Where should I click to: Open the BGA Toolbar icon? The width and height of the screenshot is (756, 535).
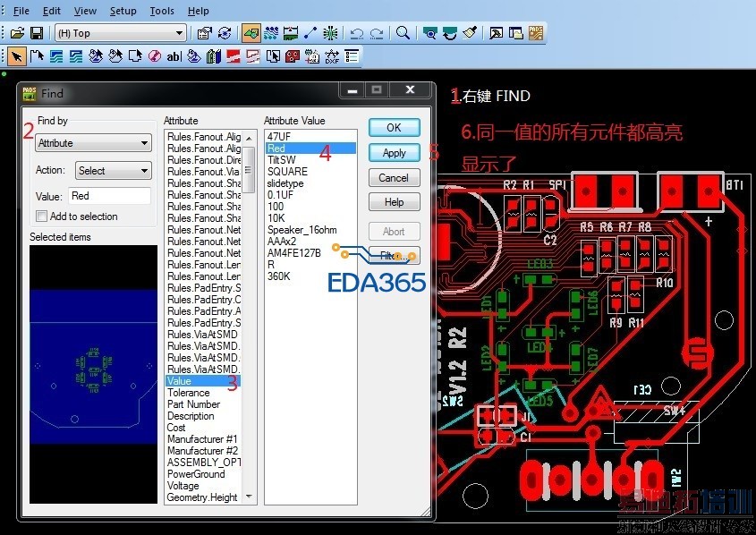click(330, 33)
